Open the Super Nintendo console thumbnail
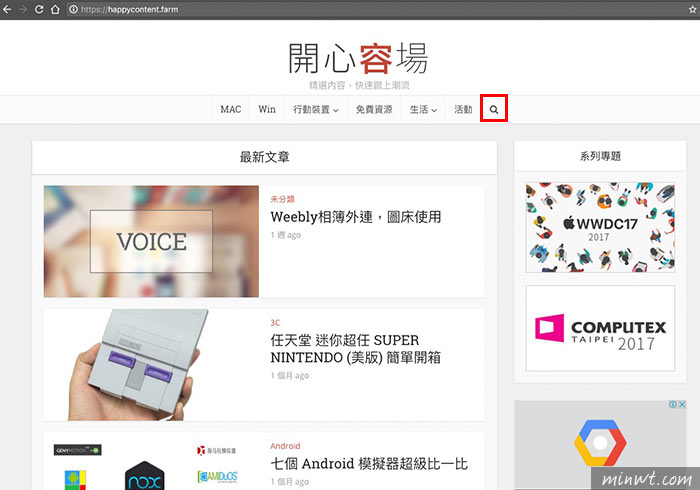Viewport: 700px width, 490px height. (151, 365)
